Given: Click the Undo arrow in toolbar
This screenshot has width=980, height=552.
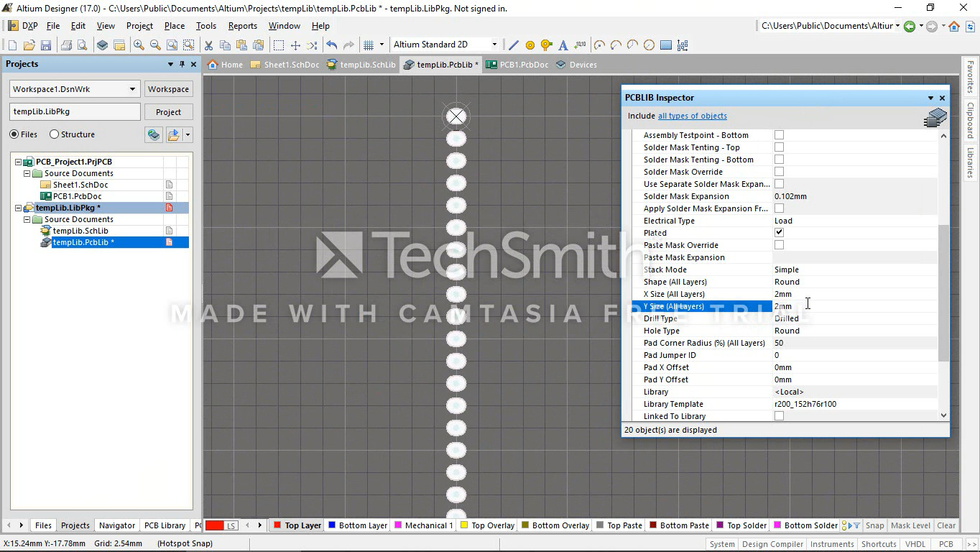Looking at the screenshot, I should [331, 45].
